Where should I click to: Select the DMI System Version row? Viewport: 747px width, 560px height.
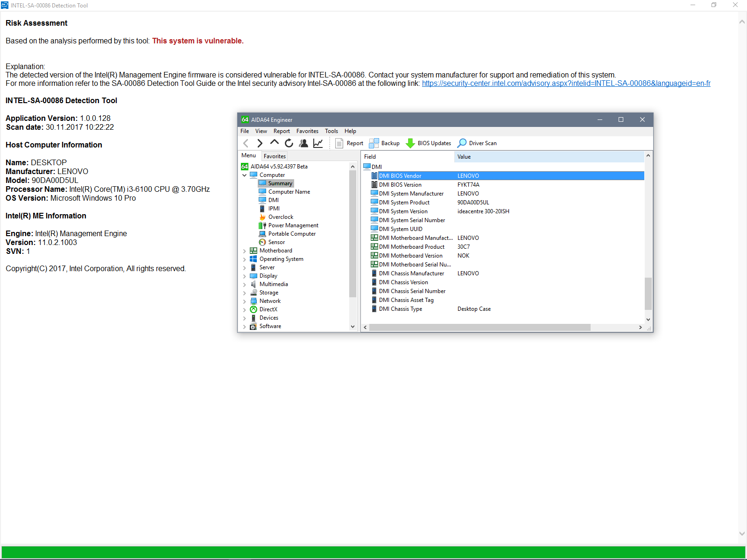click(x=507, y=211)
